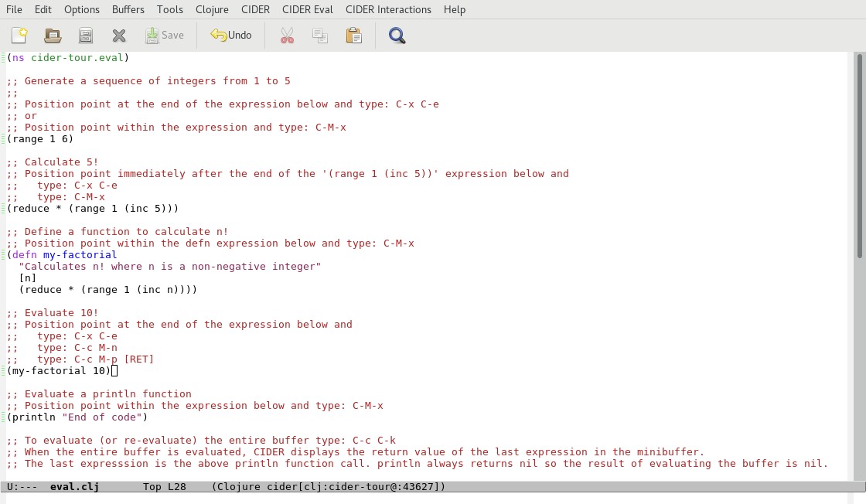
Task: Start a search with the magnifier icon
Action: [397, 36]
